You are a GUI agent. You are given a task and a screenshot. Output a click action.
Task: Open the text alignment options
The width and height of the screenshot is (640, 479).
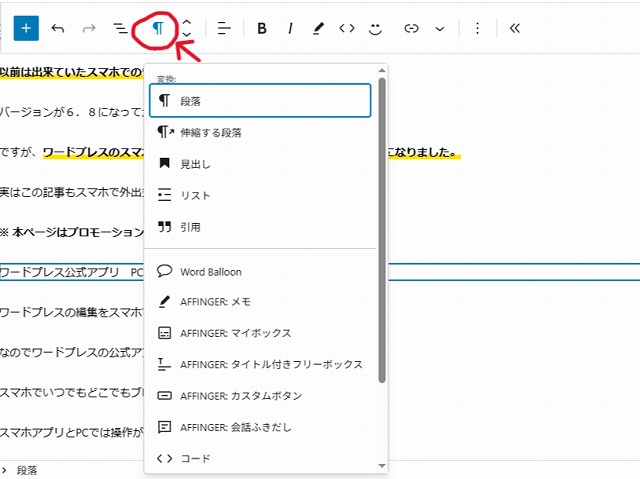tap(224, 29)
